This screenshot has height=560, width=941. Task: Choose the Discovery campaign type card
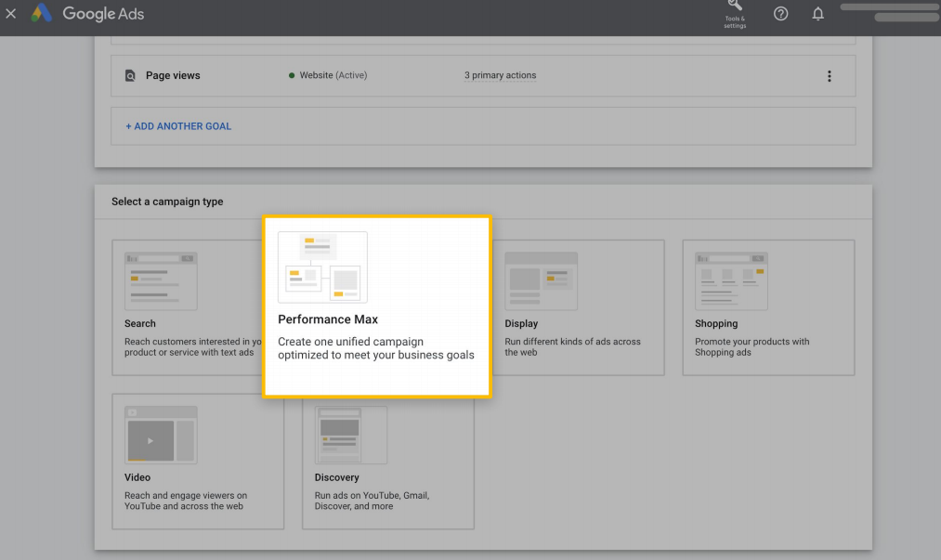tap(388, 462)
